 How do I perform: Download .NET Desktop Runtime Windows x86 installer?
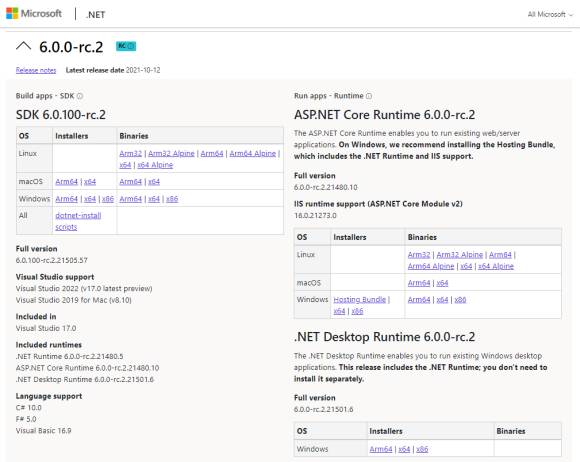[x=422, y=449]
